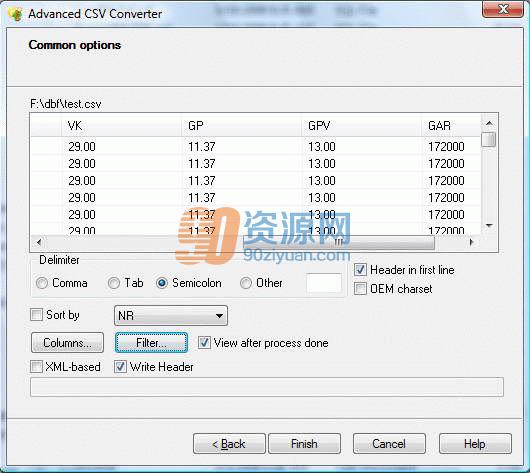Image resolution: width=530 pixels, height=473 pixels.
Task: Click the Advanced CSV Converter app icon
Action: [x=15, y=14]
